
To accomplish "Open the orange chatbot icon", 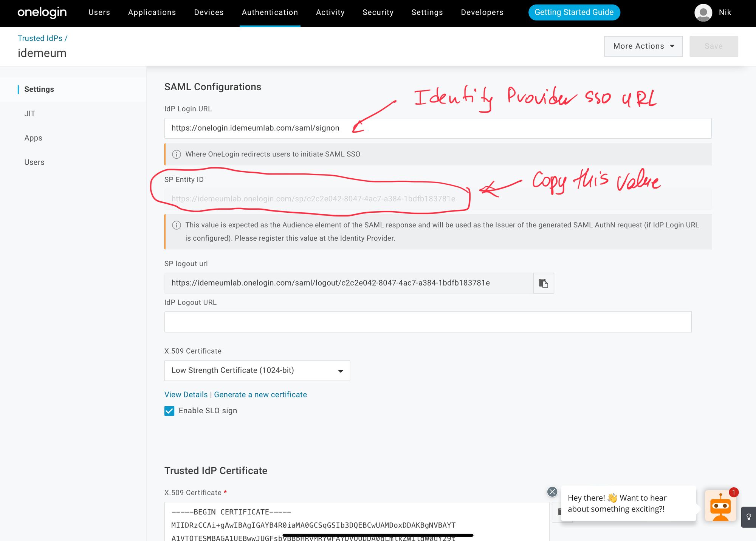I will (x=720, y=505).
